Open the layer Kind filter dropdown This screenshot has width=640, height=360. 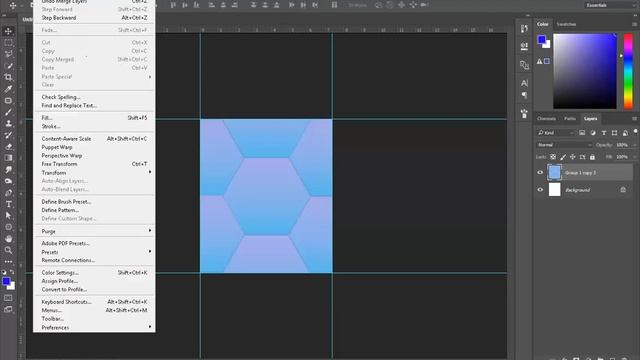coord(556,133)
